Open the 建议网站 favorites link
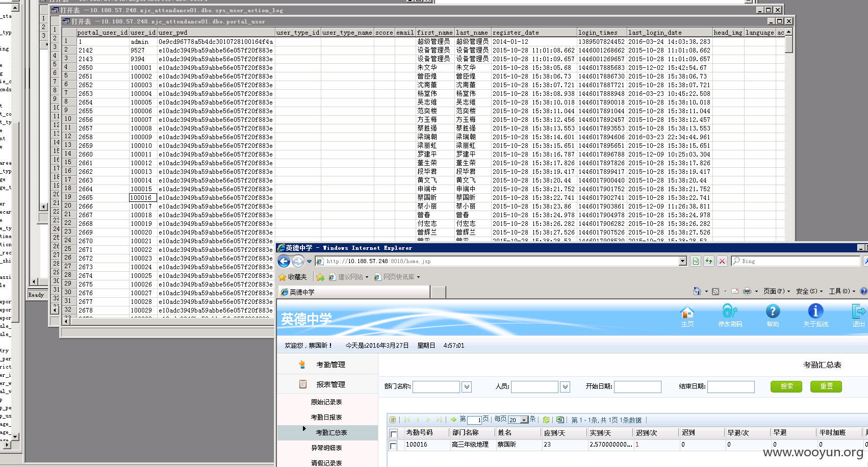Image resolution: width=868 pixels, height=467 pixels. click(x=348, y=277)
